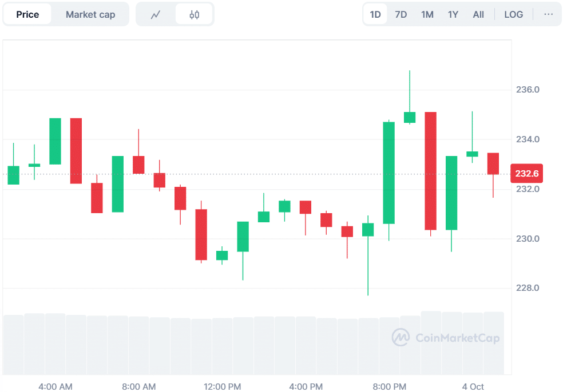
Task: Click the tallest red candle near 235
Action: tap(431, 171)
